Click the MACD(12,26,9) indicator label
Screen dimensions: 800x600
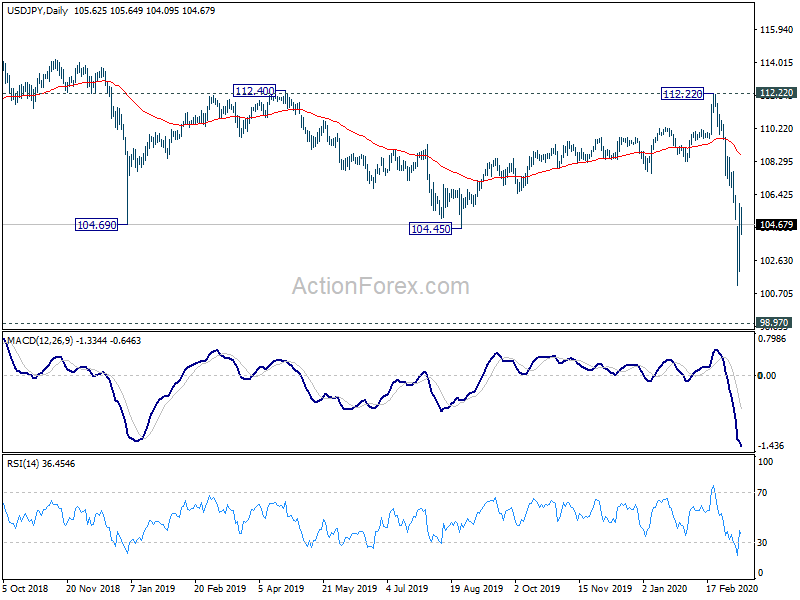(x=40, y=340)
